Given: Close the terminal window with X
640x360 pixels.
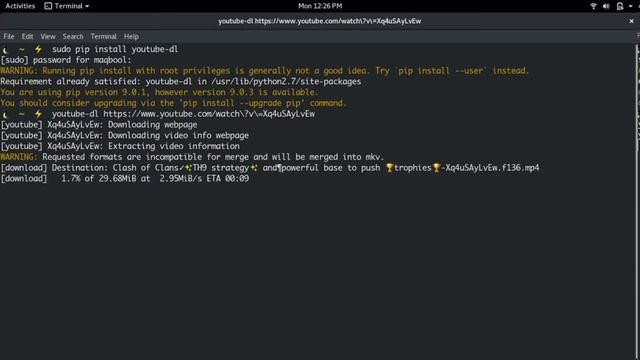Looking at the screenshot, I should pyautogui.click(x=631, y=21).
